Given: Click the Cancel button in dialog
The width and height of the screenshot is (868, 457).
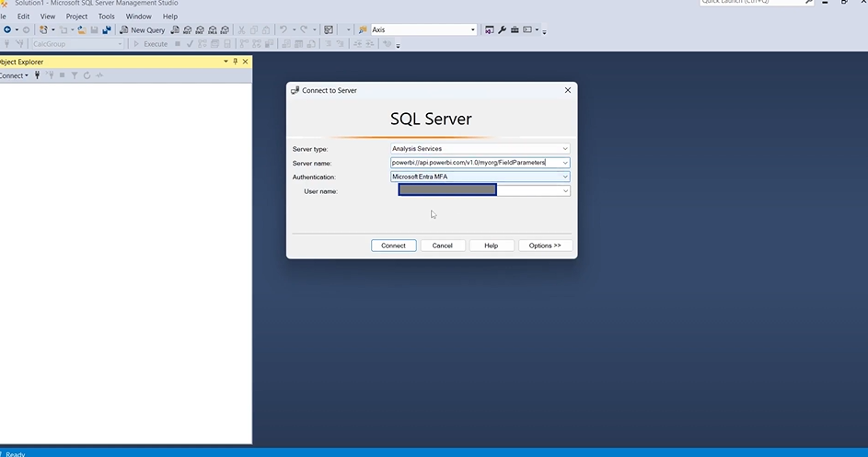Looking at the screenshot, I should [443, 246].
